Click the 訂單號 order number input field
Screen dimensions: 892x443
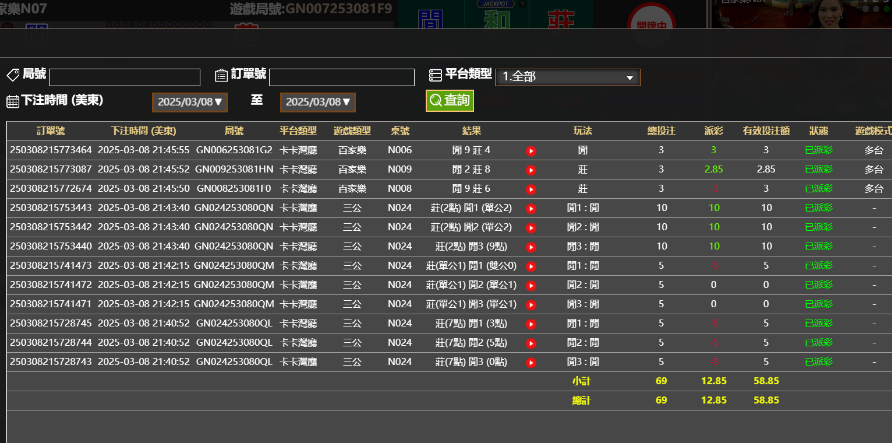pos(341,77)
